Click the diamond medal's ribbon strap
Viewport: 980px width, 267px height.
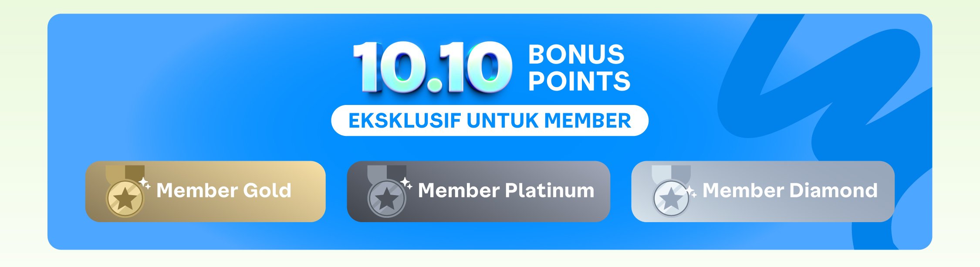671,173
